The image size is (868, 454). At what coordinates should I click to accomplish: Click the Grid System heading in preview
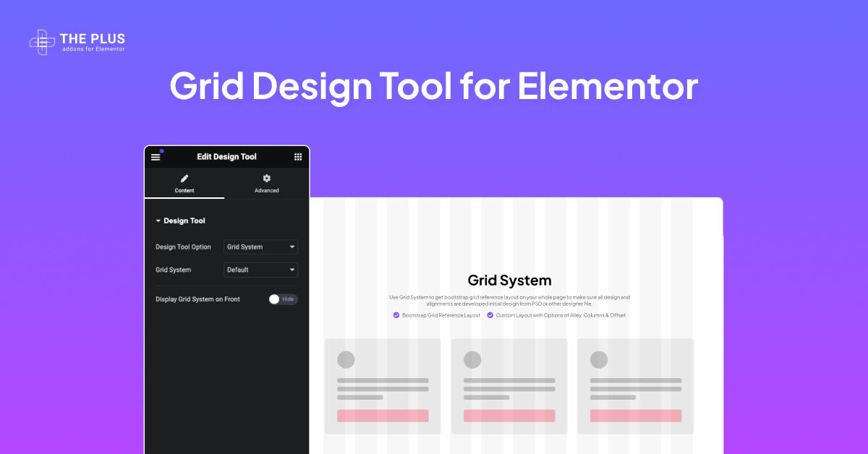coord(509,280)
